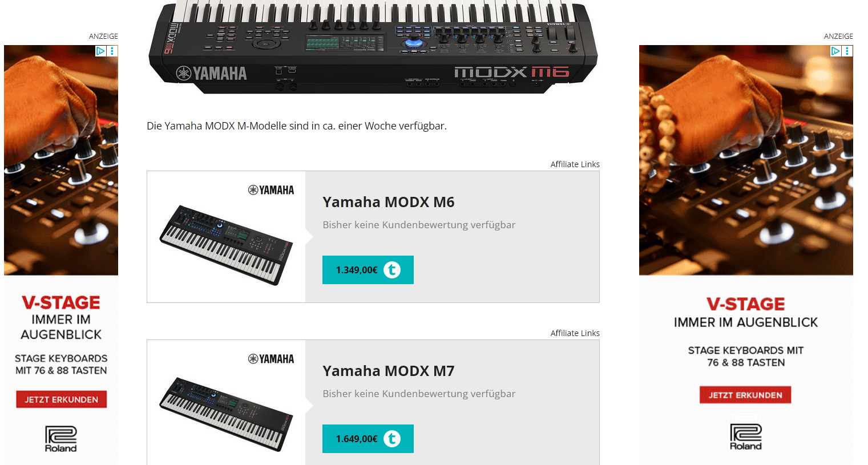868x465 pixels.
Task: Click the AdChoices triangle icon on right ad
Action: click(x=835, y=51)
